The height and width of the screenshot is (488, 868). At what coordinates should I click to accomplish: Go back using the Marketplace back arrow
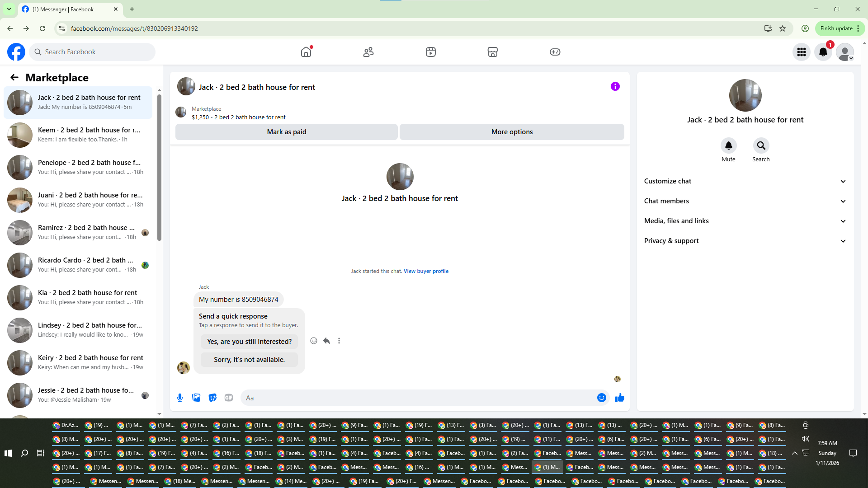point(14,78)
